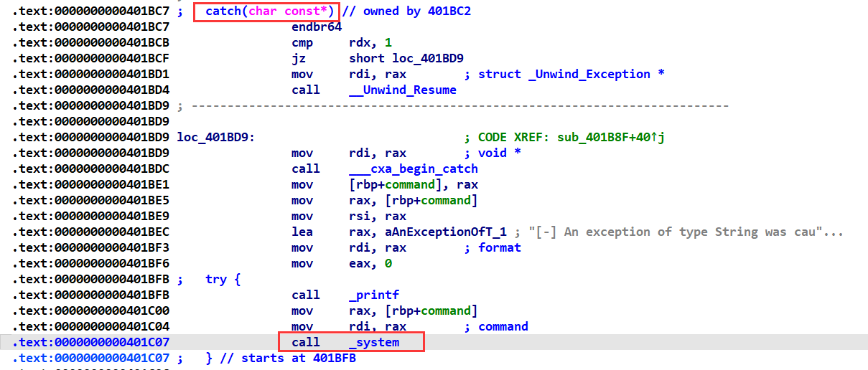Select the 'cmp' mnemonic at 401BCB

tap(302, 43)
